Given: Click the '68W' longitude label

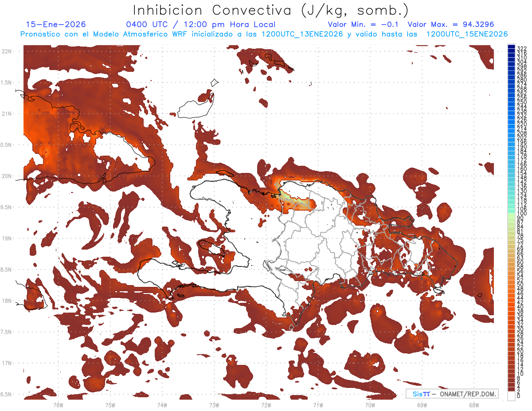Looking at the screenshot, I should pos(473,405).
